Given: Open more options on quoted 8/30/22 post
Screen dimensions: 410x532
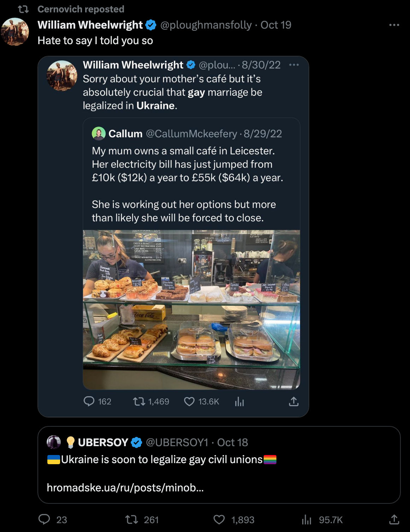Looking at the screenshot, I should [x=294, y=65].
